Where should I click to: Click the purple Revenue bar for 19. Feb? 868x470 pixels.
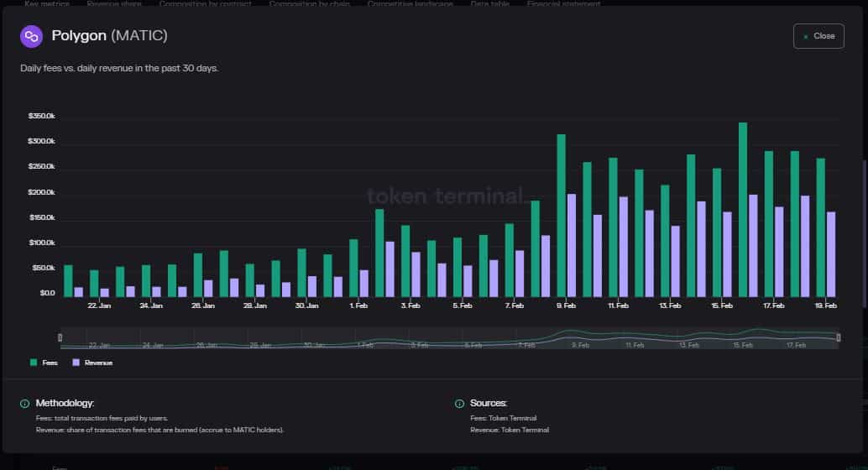click(x=831, y=254)
